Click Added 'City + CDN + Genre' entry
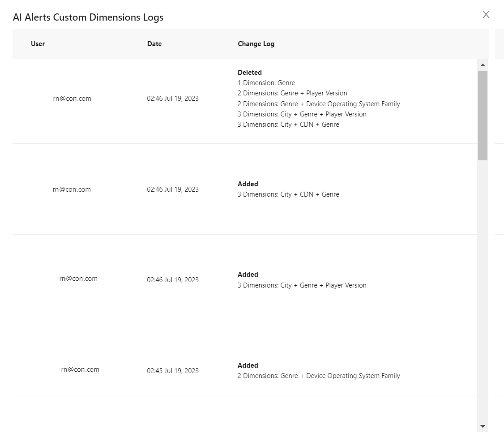Image resolution: width=504 pixels, height=434 pixels. (x=288, y=194)
